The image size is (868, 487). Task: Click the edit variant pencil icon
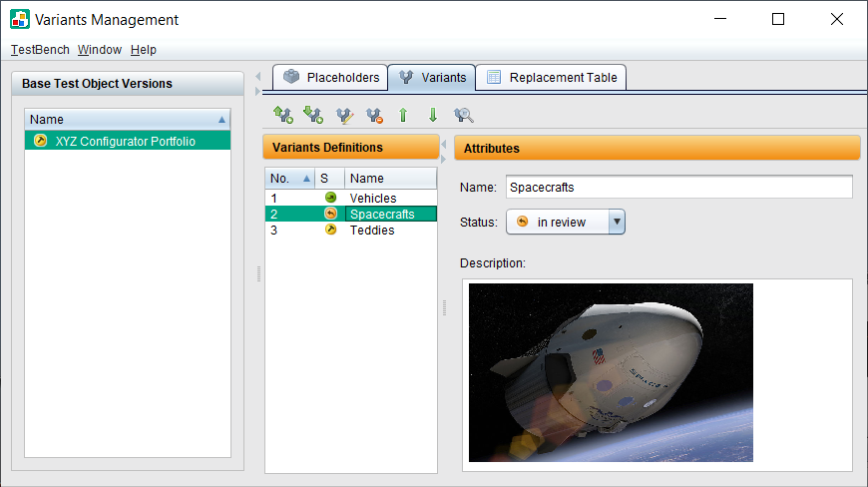click(344, 116)
